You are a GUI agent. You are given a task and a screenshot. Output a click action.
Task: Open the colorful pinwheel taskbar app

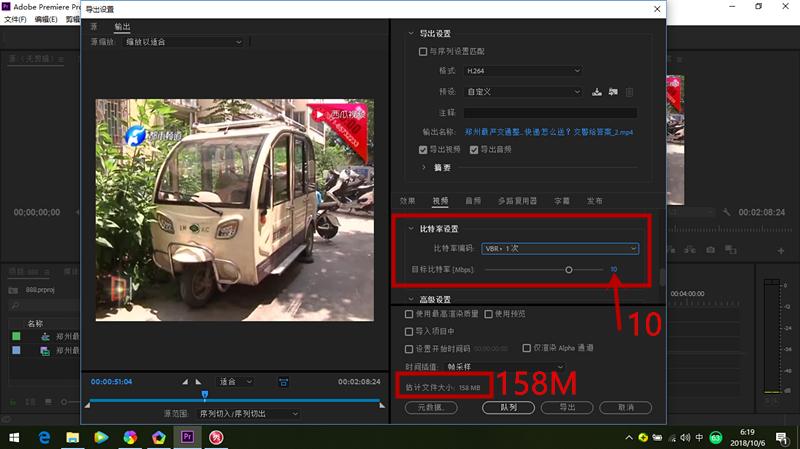[130, 437]
